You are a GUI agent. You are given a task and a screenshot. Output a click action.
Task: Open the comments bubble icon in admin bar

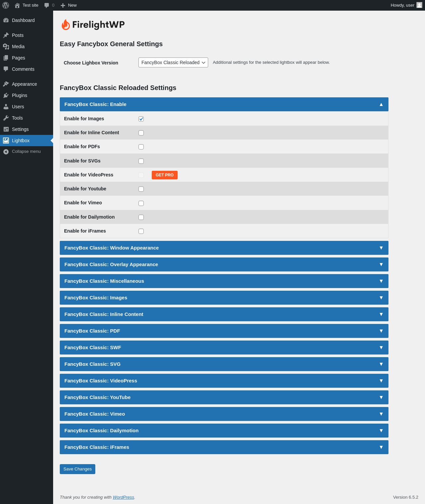pyautogui.click(x=47, y=5)
